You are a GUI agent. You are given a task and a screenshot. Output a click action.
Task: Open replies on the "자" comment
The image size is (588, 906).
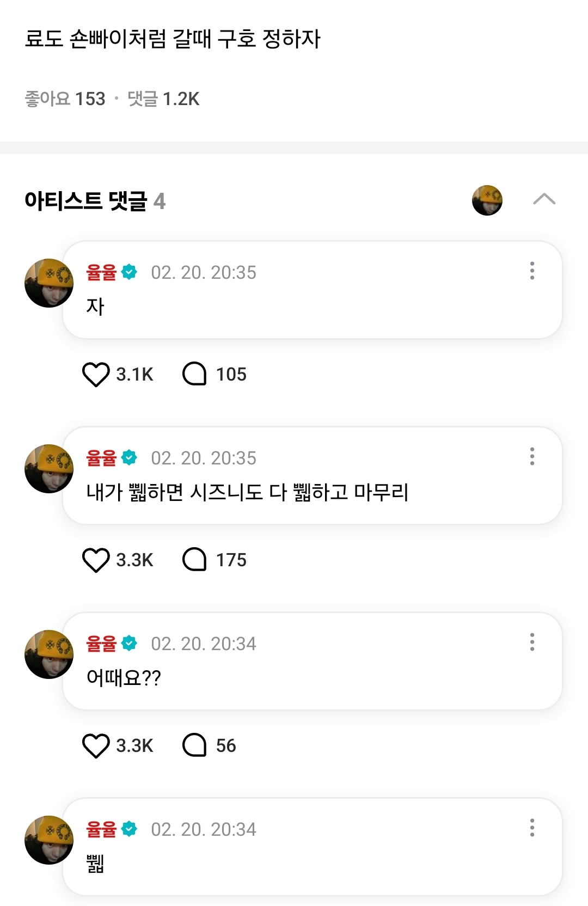[x=195, y=375]
